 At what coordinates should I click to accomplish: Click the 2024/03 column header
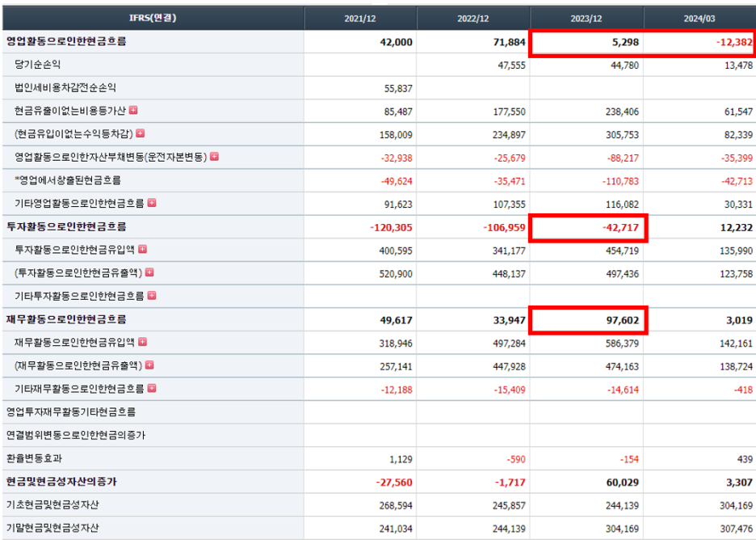pos(699,19)
